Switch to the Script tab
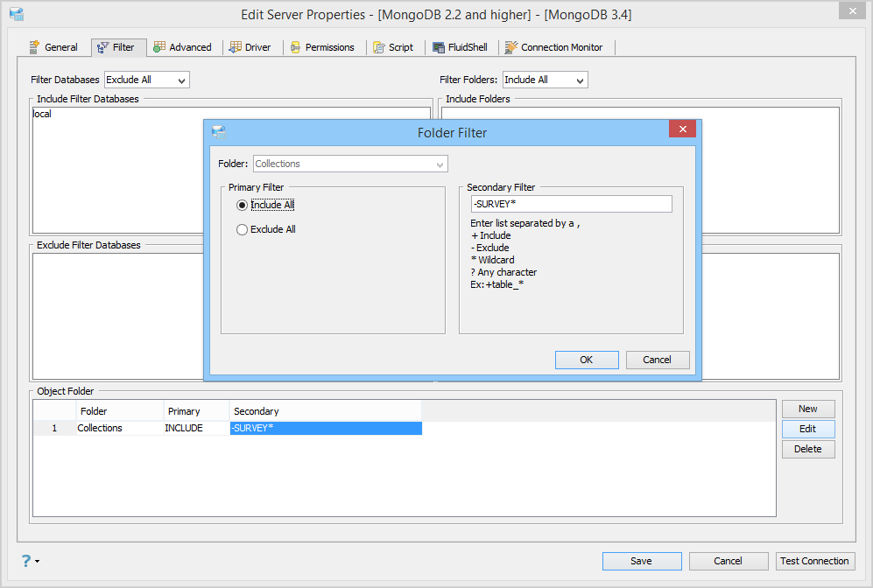This screenshot has width=873, height=588. pyautogui.click(x=393, y=47)
